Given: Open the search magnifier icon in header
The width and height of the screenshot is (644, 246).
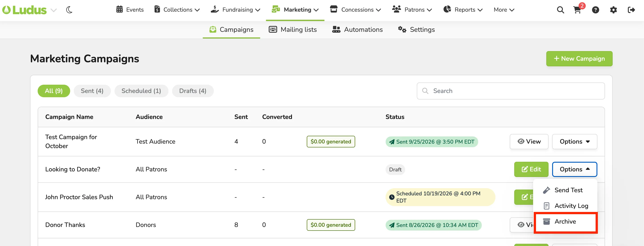Looking at the screenshot, I should coord(560,10).
